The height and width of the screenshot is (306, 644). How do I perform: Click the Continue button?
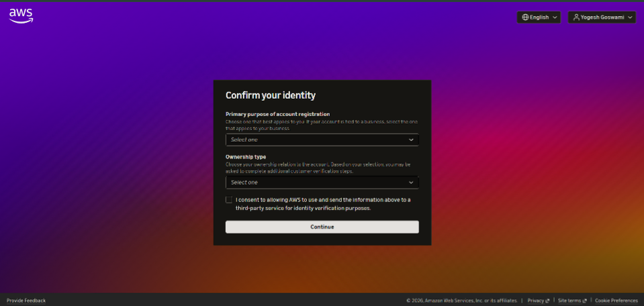(x=322, y=227)
